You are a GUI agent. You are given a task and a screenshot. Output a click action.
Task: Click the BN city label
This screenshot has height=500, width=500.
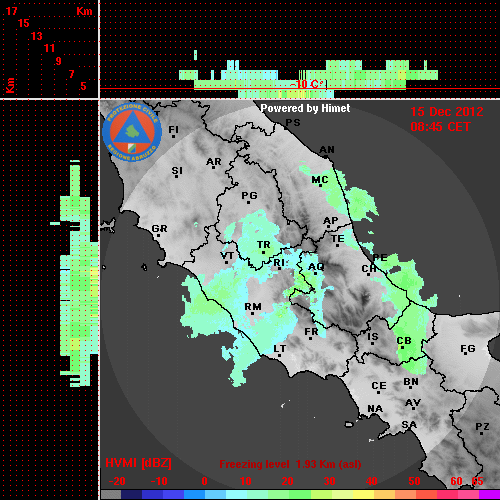coord(411,382)
